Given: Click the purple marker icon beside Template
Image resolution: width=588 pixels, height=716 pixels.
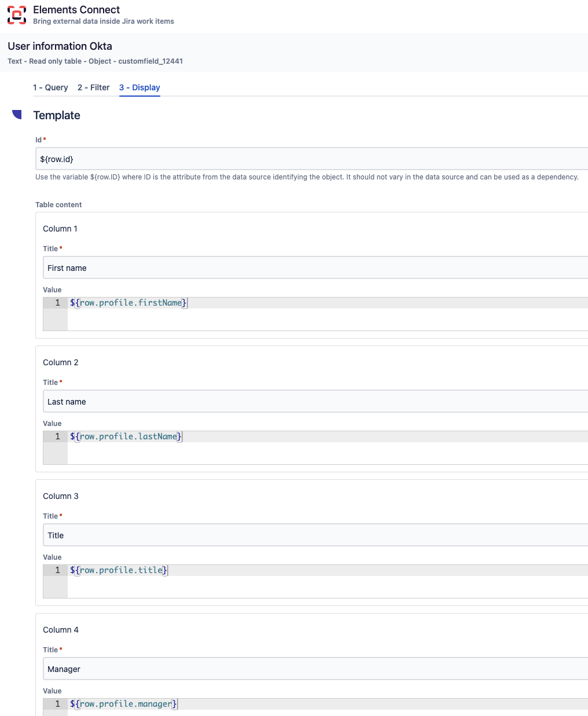Looking at the screenshot, I should coord(17,115).
